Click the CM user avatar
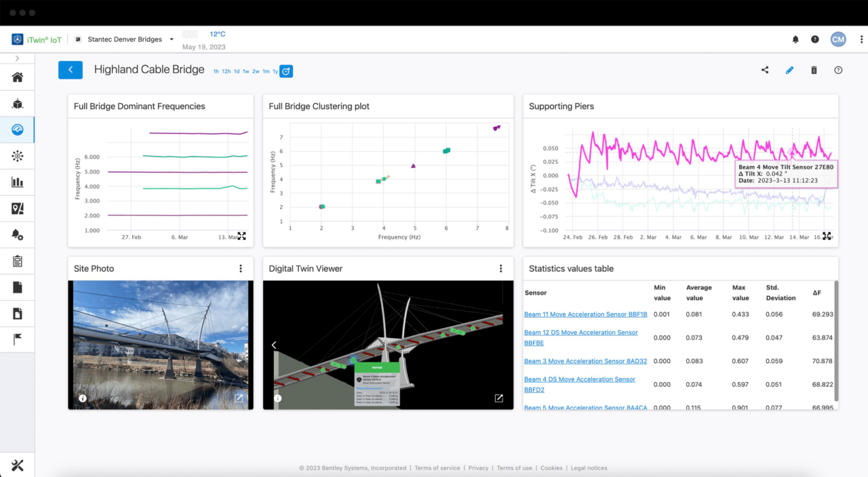Image resolution: width=868 pixels, height=477 pixels. 838,39
